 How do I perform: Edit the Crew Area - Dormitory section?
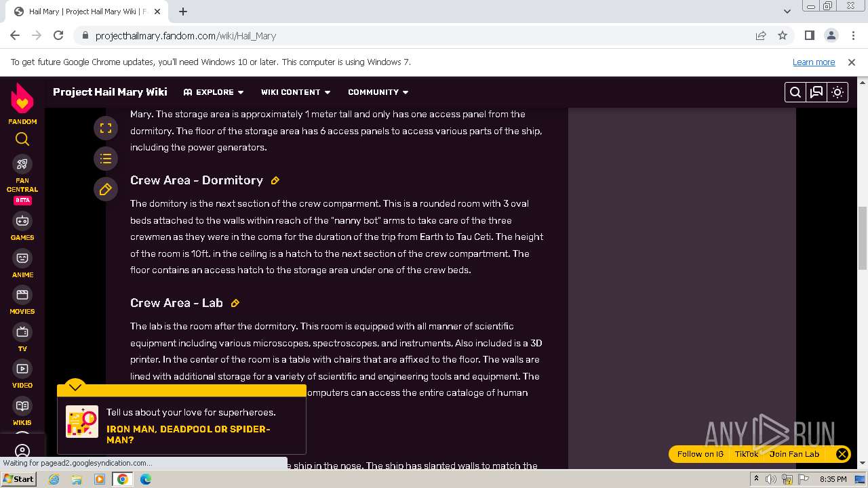tap(275, 180)
